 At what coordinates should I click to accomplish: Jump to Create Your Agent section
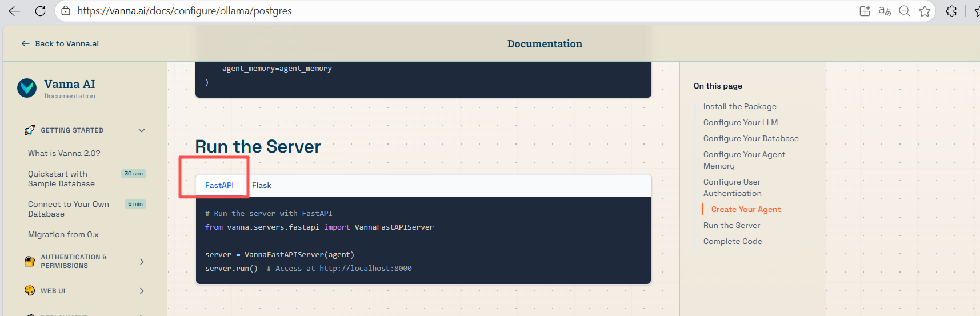(x=746, y=209)
